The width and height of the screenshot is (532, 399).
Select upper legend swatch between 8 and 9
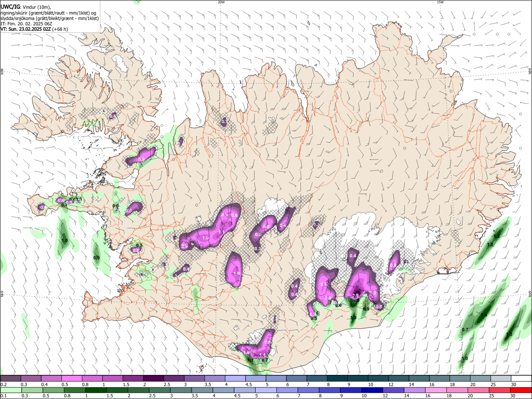(337, 378)
